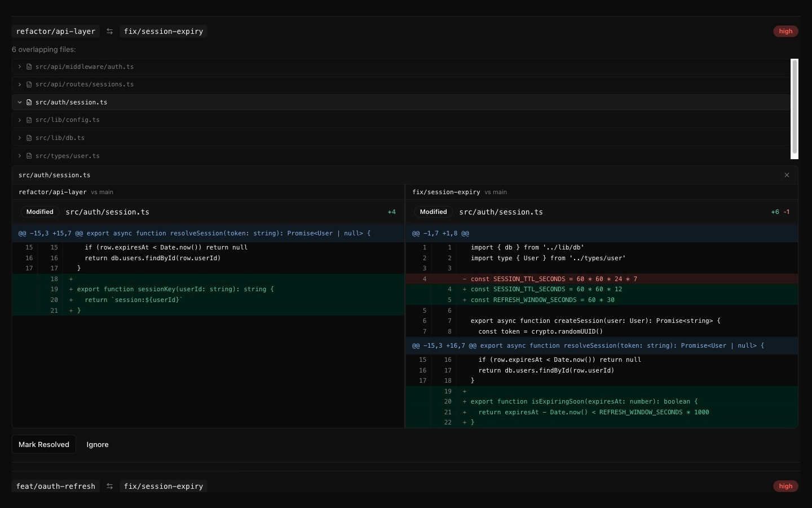812x508 pixels.
Task: Click the added line REFRESH_WINDOW_SECONDS = 60 * 30
Action: point(602,300)
